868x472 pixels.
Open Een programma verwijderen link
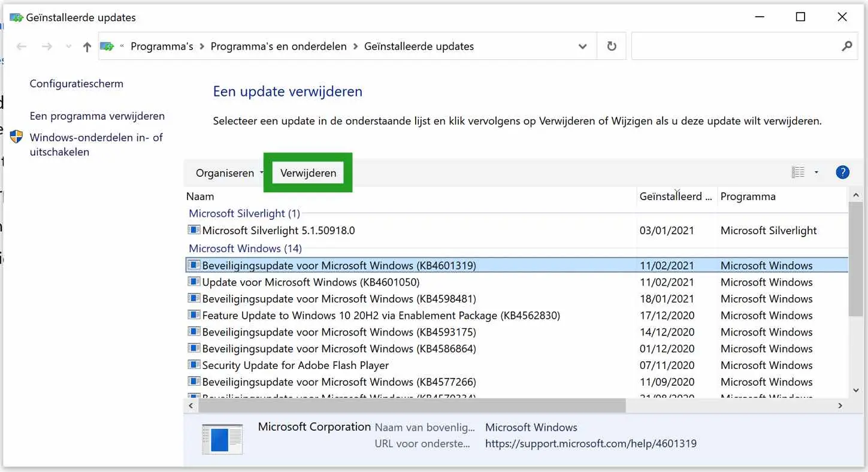(x=97, y=116)
